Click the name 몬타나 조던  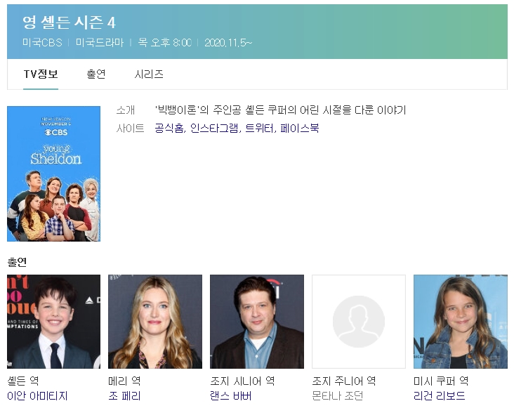pos(337,396)
